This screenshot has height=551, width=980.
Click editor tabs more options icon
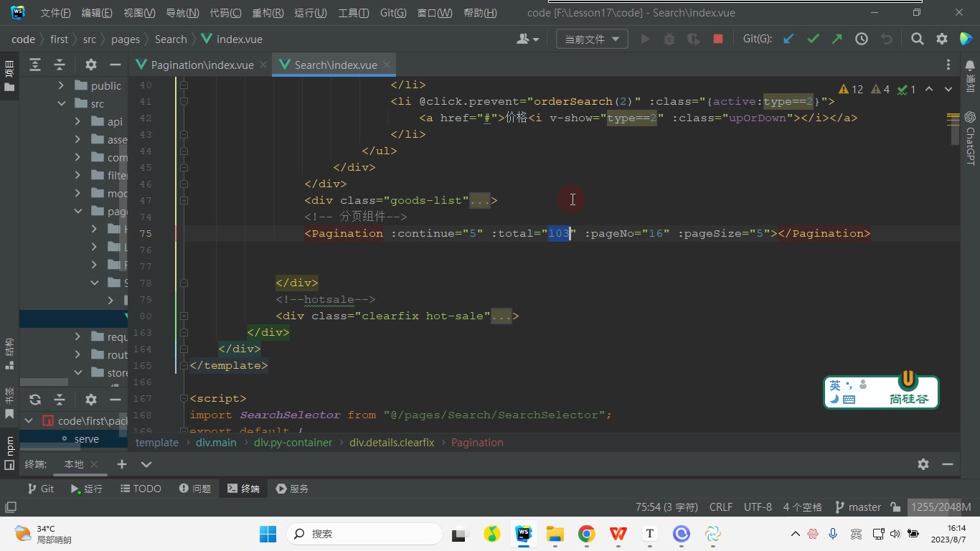948,65
